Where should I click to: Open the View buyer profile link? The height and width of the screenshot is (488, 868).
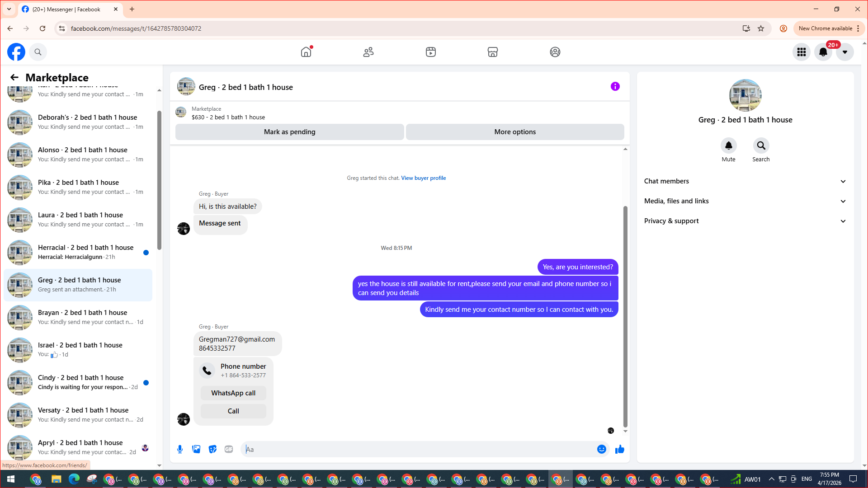(423, 178)
